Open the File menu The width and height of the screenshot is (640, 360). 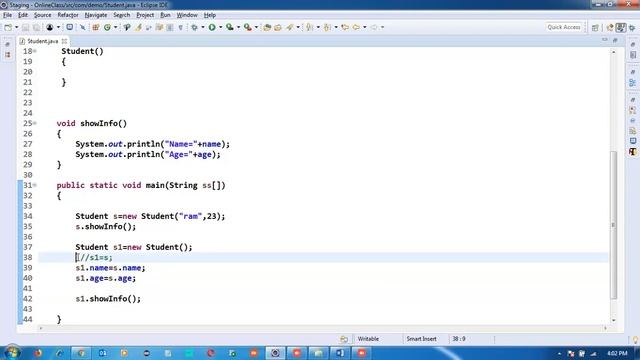(x=7, y=15)
